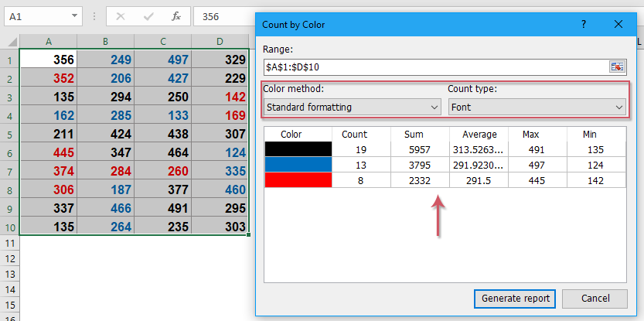Image resolution: width=644 pixels, height=321 pixels.
Task: Click the Generate report button
Action: tap(516, 299)
